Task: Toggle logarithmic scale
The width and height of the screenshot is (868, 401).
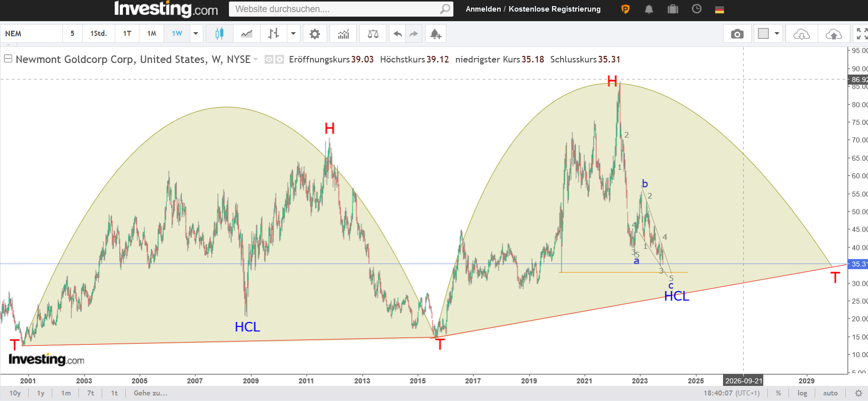Action: pyautogui.click(x=802, y=393)
